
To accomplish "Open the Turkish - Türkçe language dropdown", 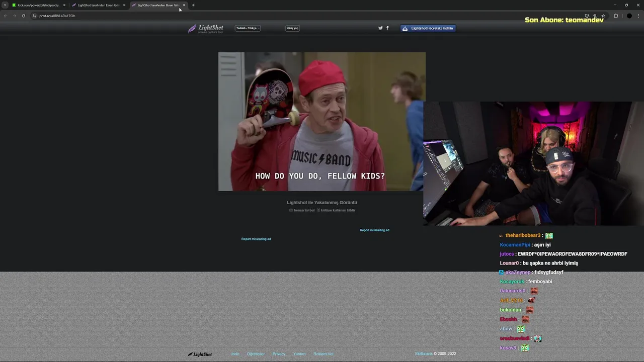I will (x=248, y=28).
